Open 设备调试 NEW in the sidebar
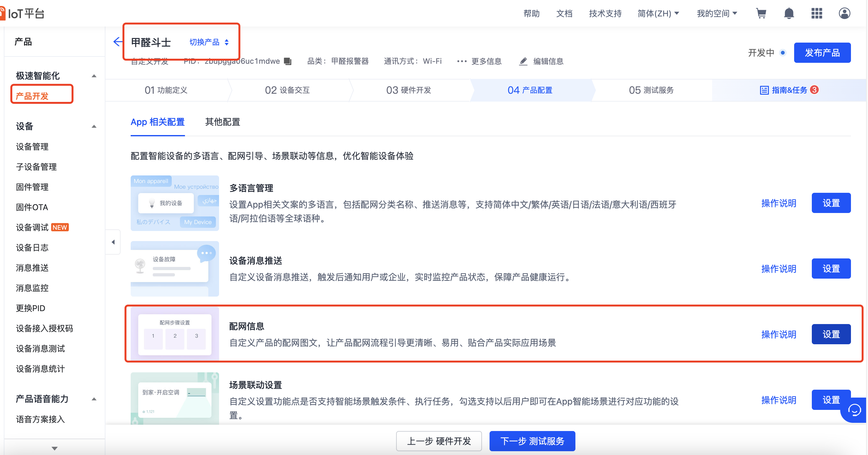Viewport: 868px width, 455px height. coord(42,228)
